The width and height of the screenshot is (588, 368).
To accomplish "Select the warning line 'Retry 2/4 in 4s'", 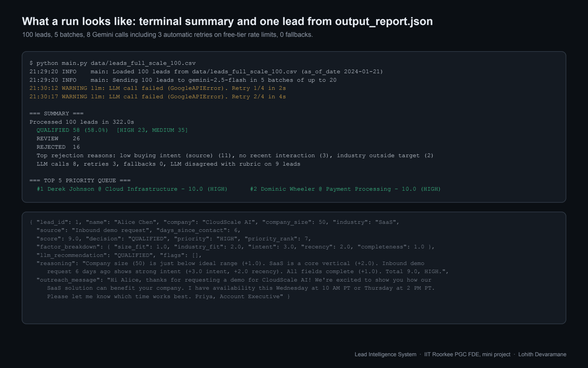I will click(x=158, y=97).
